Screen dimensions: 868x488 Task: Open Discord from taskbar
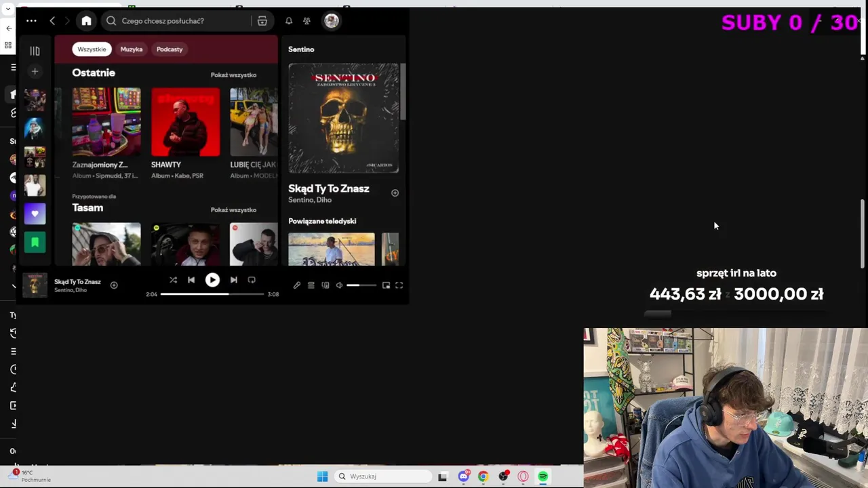(x=463, y=476)
